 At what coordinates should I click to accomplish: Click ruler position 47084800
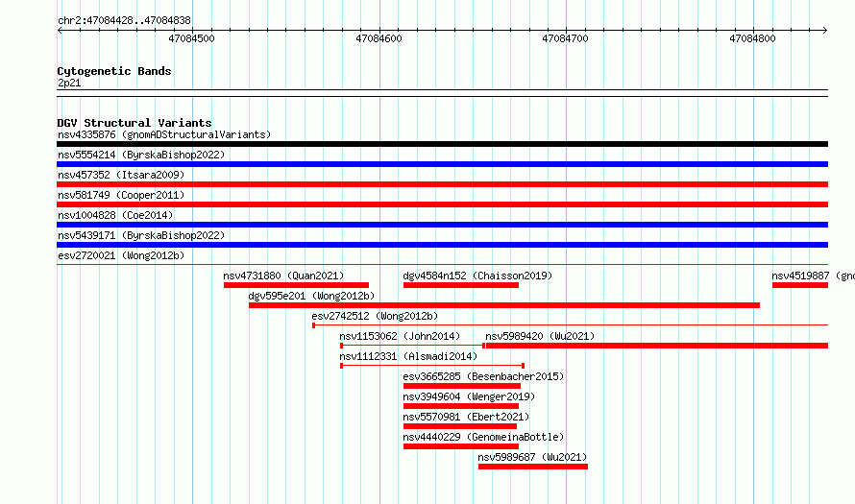752,38
